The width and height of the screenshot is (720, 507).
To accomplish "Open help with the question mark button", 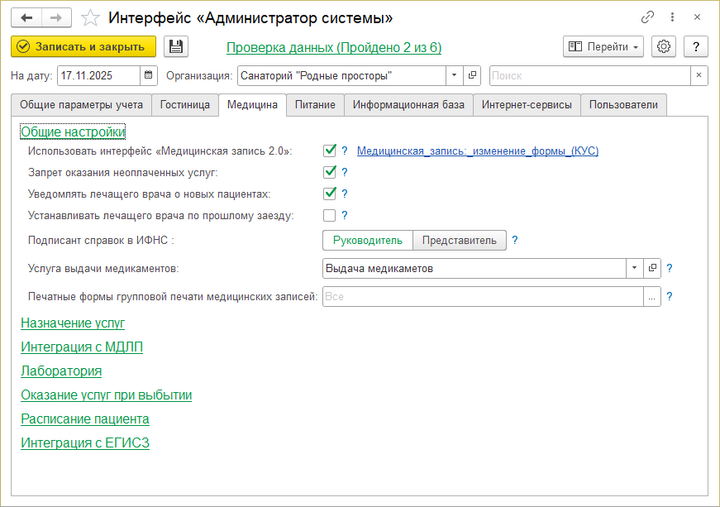I will [696, 46].
